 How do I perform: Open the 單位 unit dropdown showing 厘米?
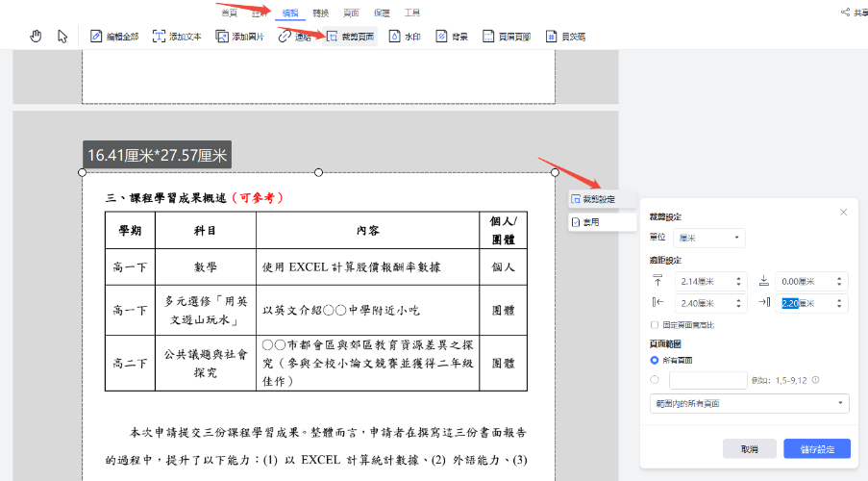pos(709,238)
